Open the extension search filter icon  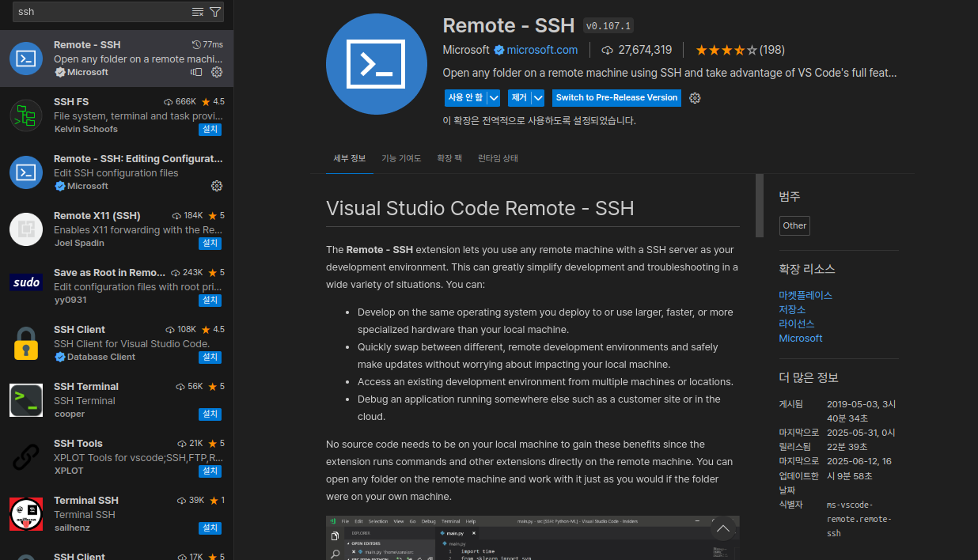pyautogui.click(x=215, y=12)
